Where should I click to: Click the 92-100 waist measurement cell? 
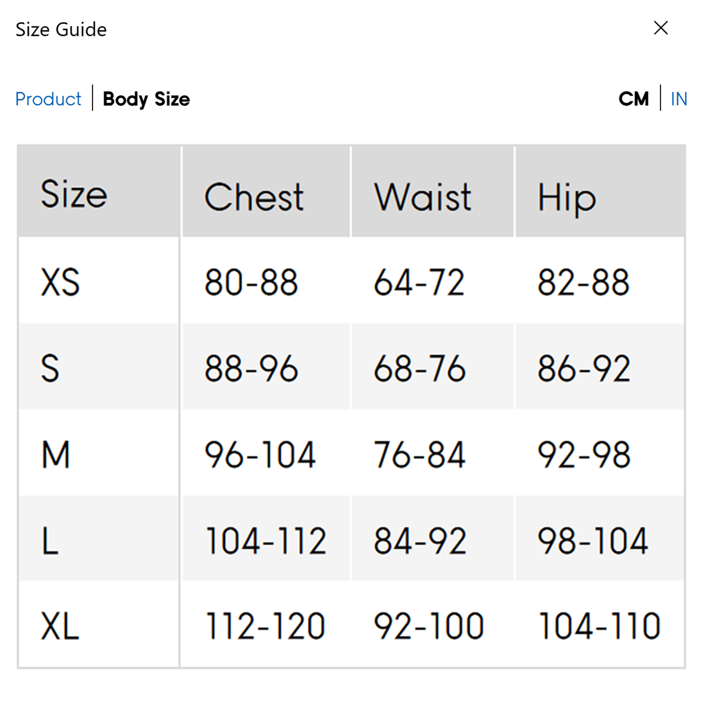point(429,626)
